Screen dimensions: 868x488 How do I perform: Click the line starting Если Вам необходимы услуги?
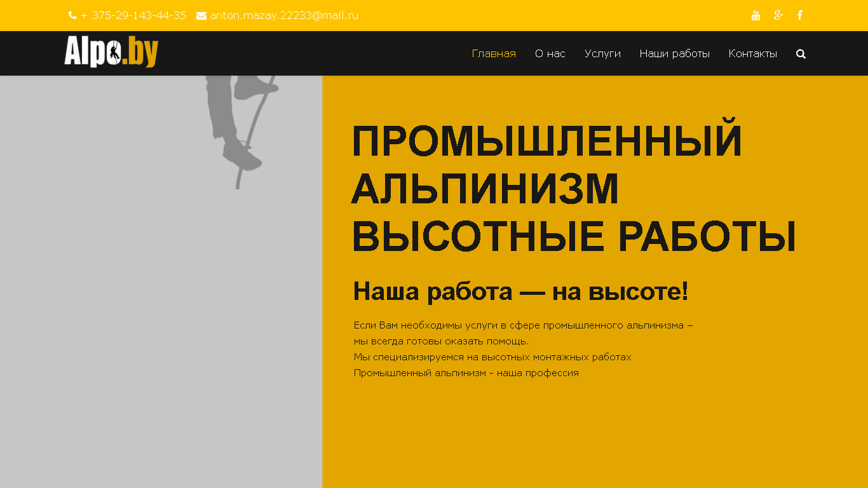click(523, 325)
